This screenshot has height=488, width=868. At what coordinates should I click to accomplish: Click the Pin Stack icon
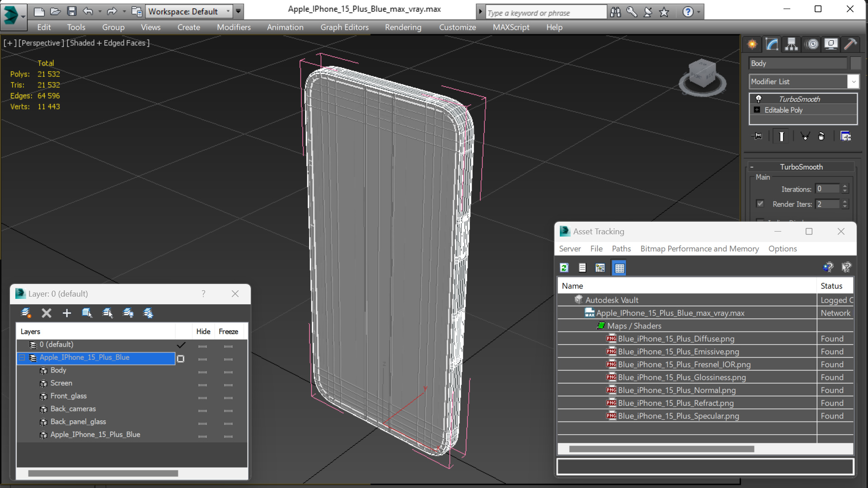(x=757, y=136)
